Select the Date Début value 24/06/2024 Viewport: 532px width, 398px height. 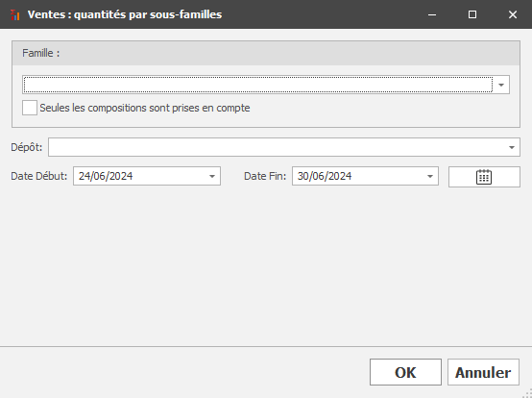[106, 176]
